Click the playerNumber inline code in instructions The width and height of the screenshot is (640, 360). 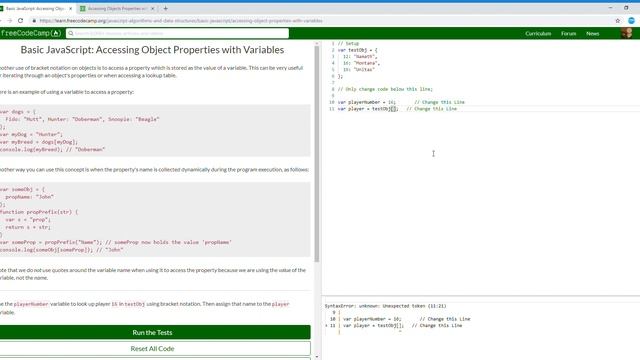[31, 304]
